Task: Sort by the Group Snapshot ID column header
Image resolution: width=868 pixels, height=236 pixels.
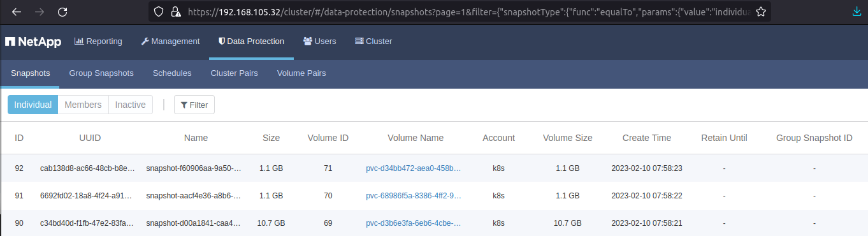Action: point(814,138)
